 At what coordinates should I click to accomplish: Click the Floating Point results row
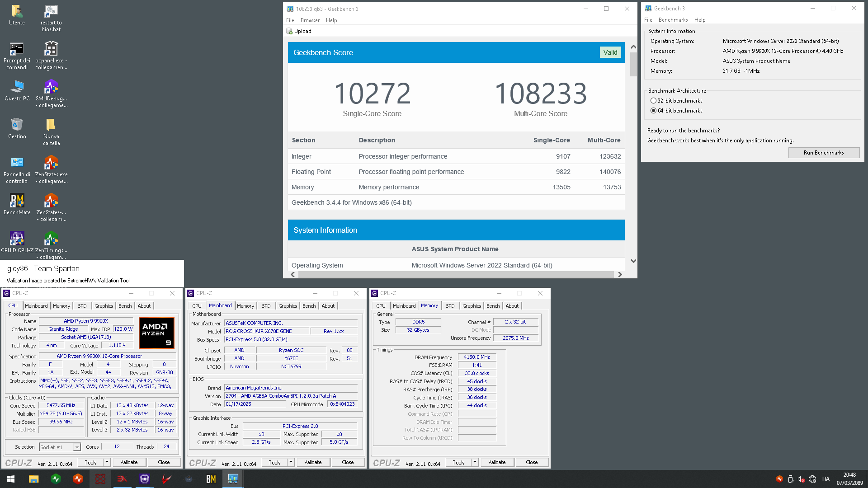click(x=456, y=172)
